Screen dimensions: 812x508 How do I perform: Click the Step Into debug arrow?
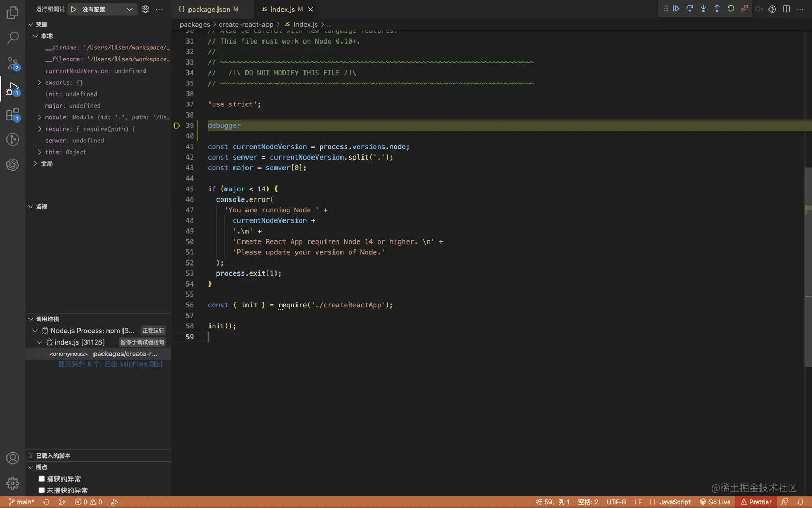click(704, 9)
